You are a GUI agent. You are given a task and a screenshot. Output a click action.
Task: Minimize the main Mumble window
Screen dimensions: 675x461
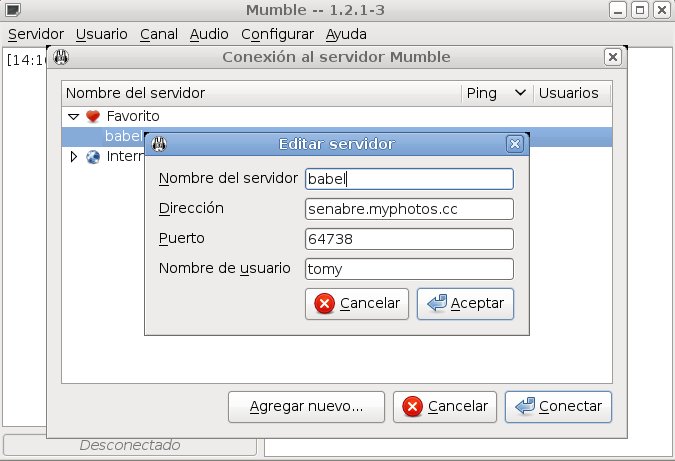(x=618, y=10)
